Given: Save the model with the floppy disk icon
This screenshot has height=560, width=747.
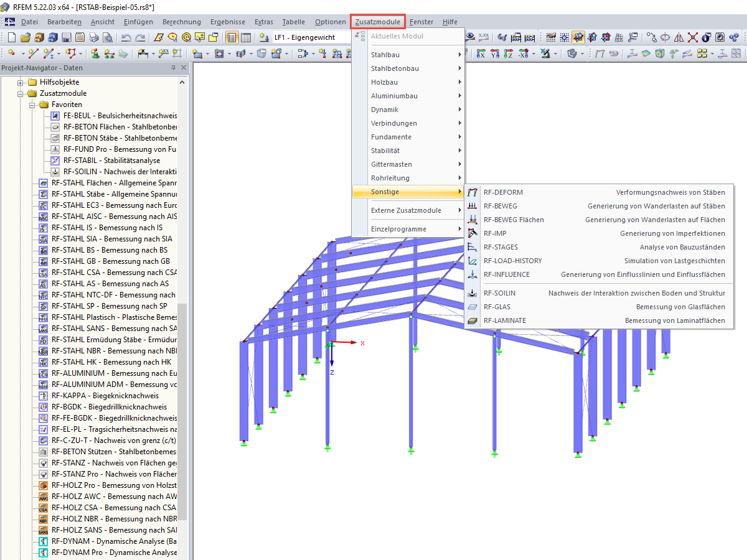Looking at the screenshot, I should (67, 37).
